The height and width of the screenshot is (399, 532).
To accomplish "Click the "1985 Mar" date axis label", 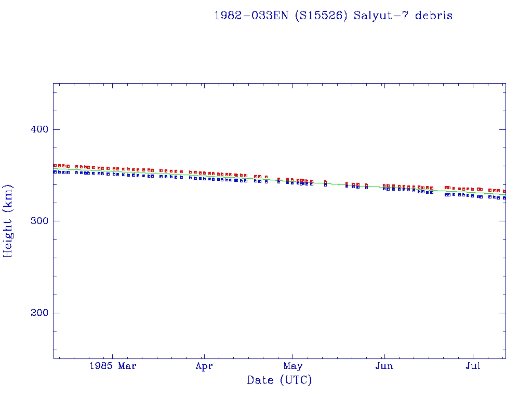I will (x=113, y=366).
